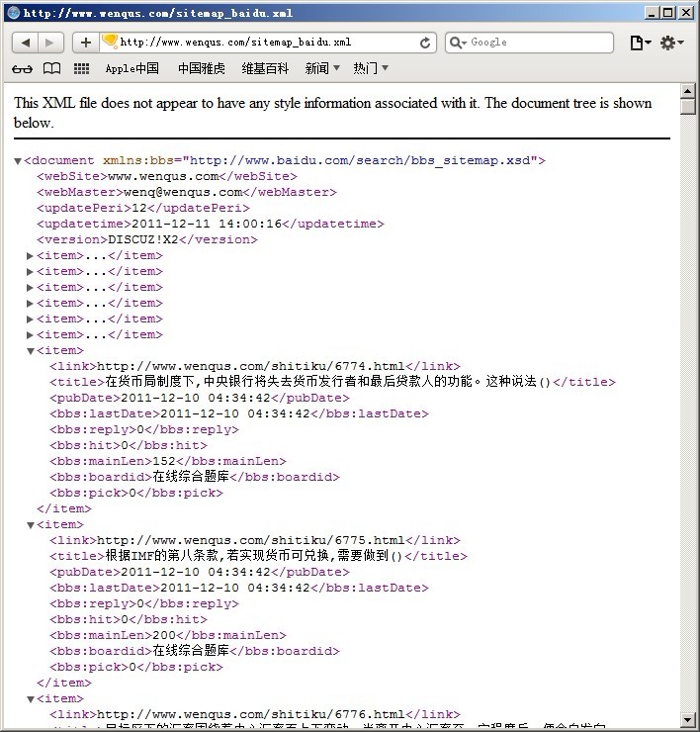Open the page menu icon
The height and width of the screenshot is (732, 700).
pos(640,43)
